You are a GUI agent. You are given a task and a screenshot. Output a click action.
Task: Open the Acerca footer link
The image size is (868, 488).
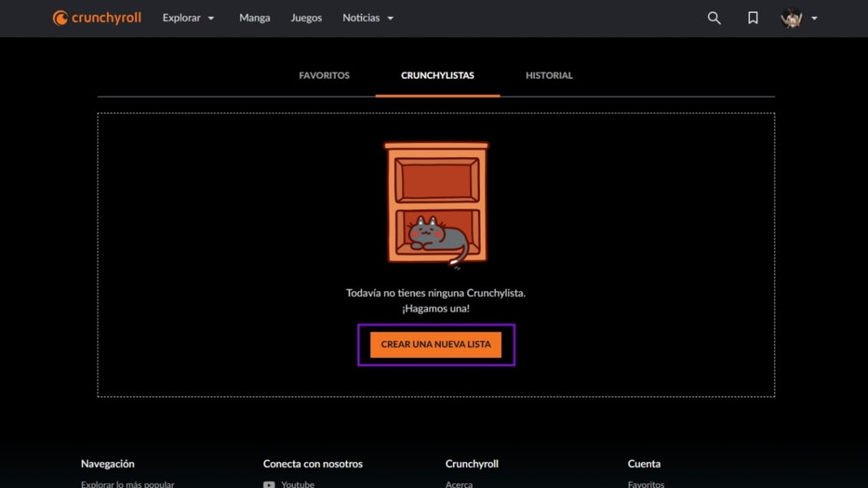(459, 484)
